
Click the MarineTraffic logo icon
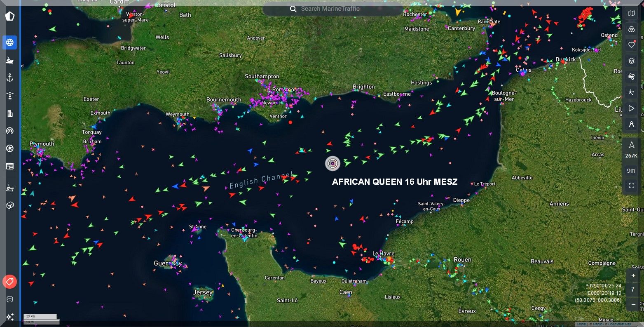coord(9,16)
